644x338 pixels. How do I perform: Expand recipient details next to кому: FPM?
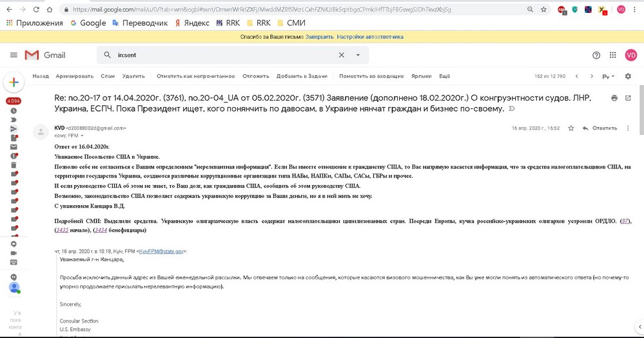point(82,135)
